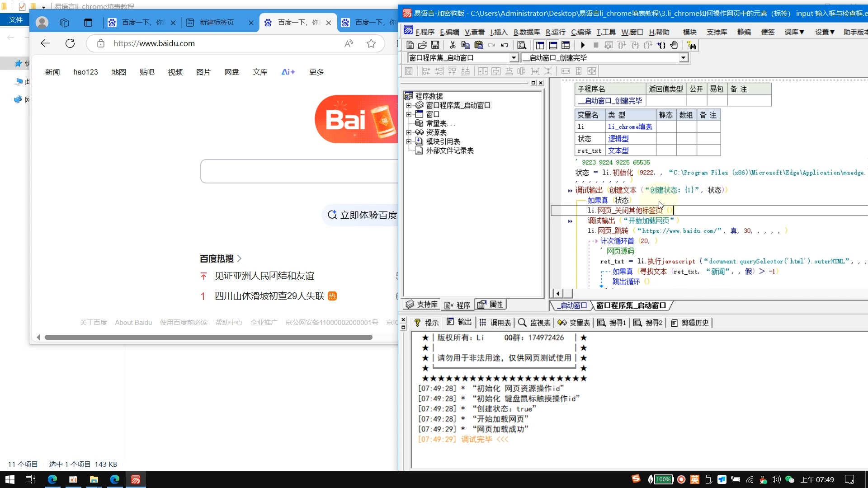The image size is (868, 488).
Task: Click the Open file icon in the E-language toolbar
Action: [422, 45]
